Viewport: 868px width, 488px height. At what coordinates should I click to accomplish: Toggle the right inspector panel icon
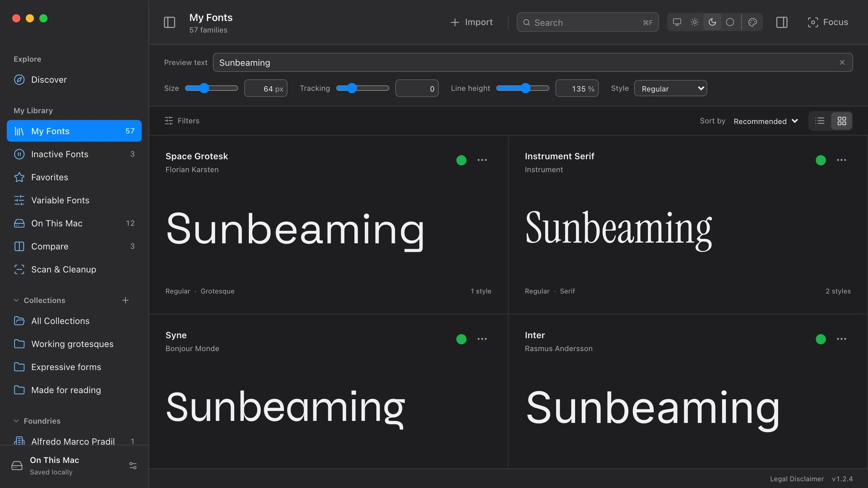click(782, 22)
